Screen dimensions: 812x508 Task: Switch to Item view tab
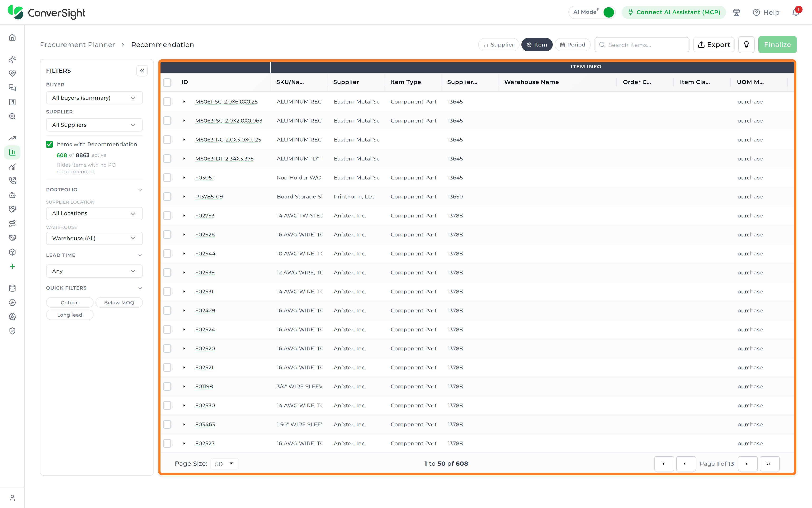pos(537,45)
